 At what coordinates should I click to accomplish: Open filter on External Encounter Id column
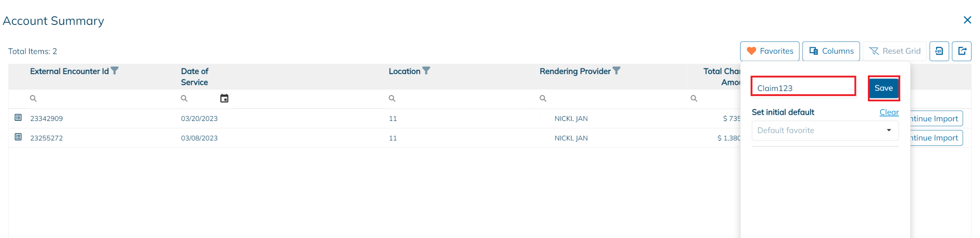(115, 71)
